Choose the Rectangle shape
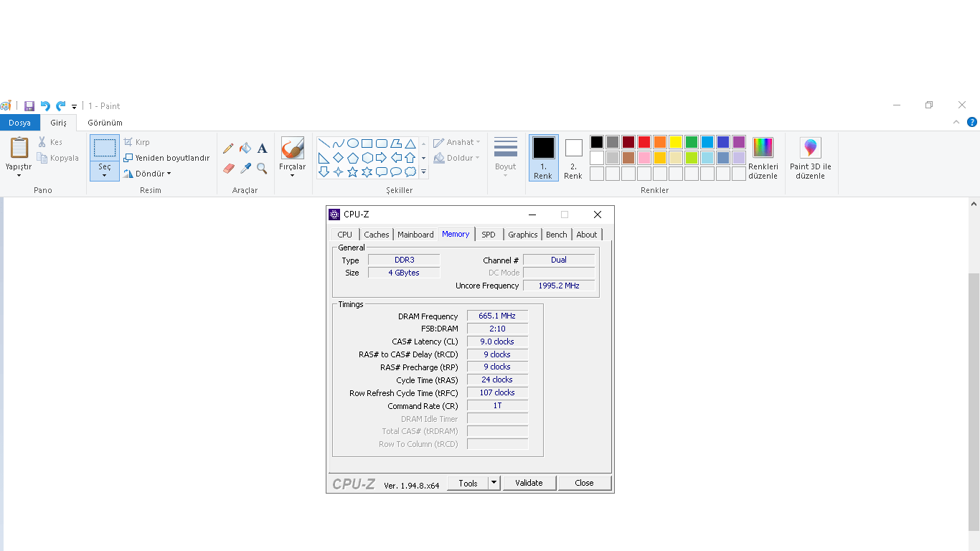 367,143
